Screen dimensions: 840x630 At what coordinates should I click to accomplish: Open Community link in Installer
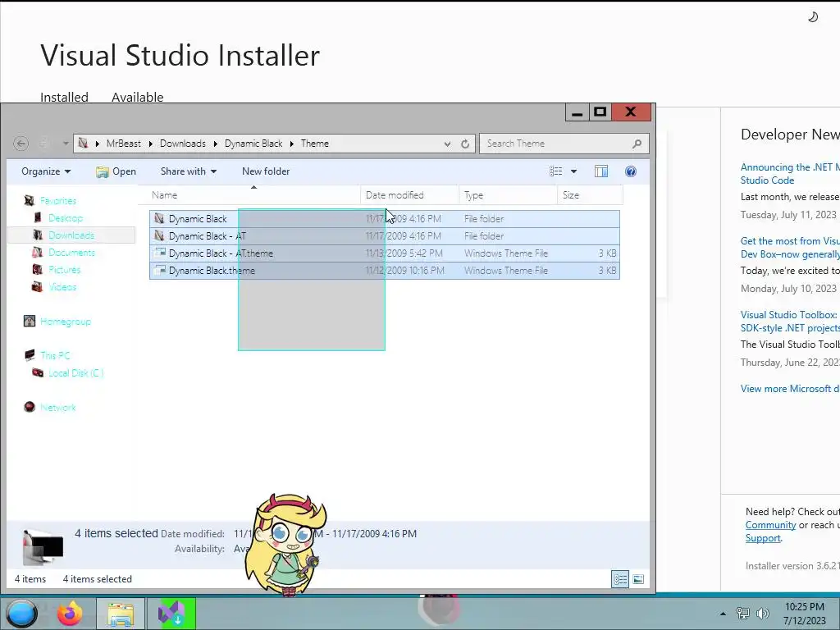[770, 525]
